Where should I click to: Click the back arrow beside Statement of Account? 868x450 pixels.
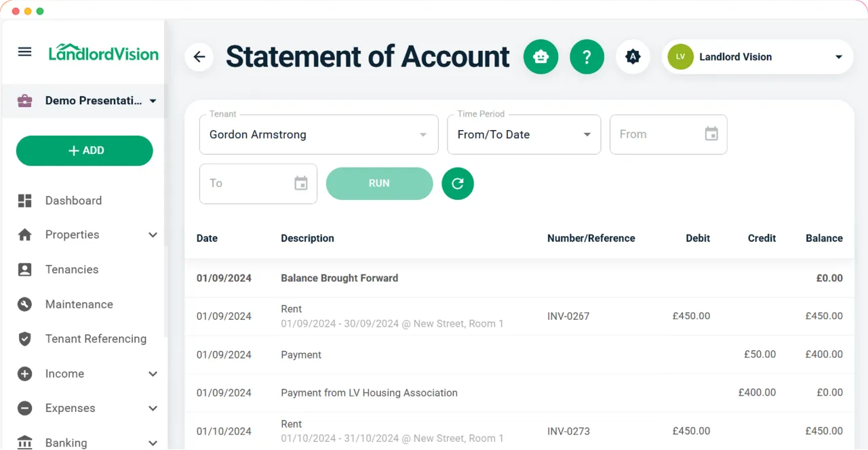[x=199, y=57]
